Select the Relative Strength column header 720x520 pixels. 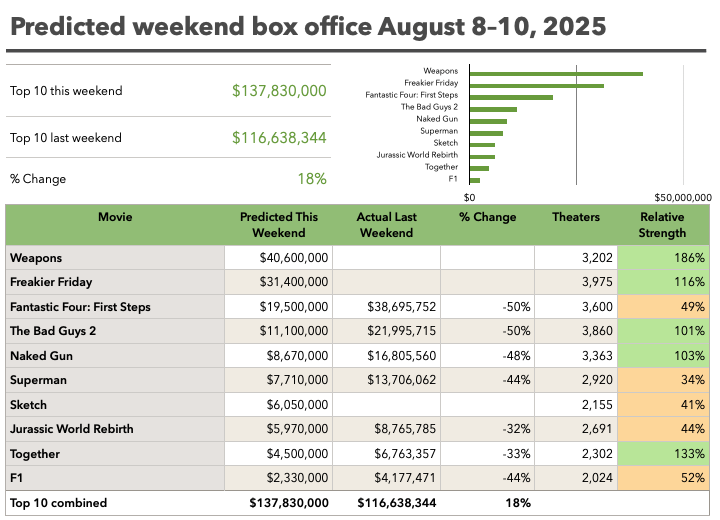point(662,225)
